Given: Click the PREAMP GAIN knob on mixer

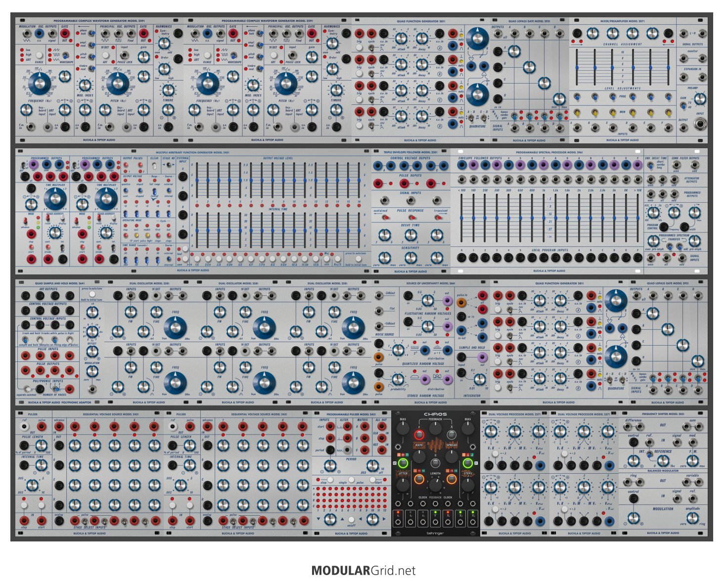Looking at the screenshot, I should coord(700,99).
